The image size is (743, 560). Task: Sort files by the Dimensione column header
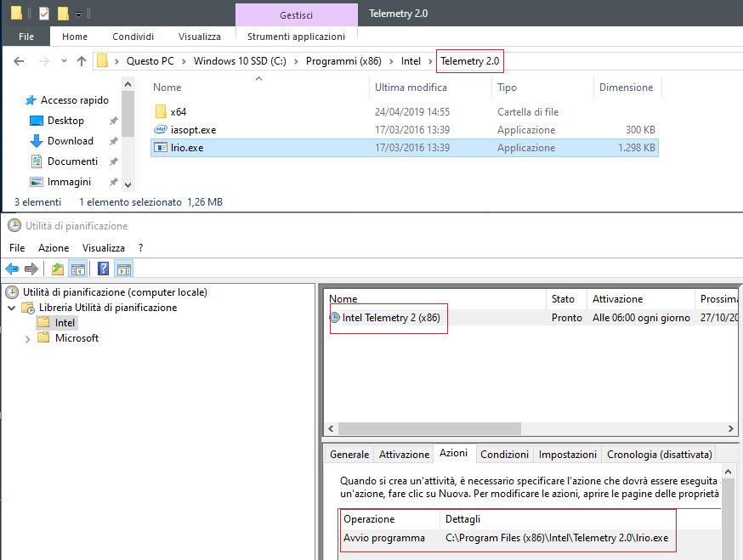[x=626, y=88]
